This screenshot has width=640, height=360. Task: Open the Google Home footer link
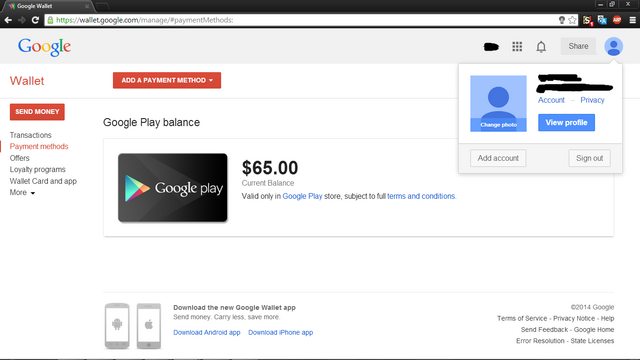[594, 329]
